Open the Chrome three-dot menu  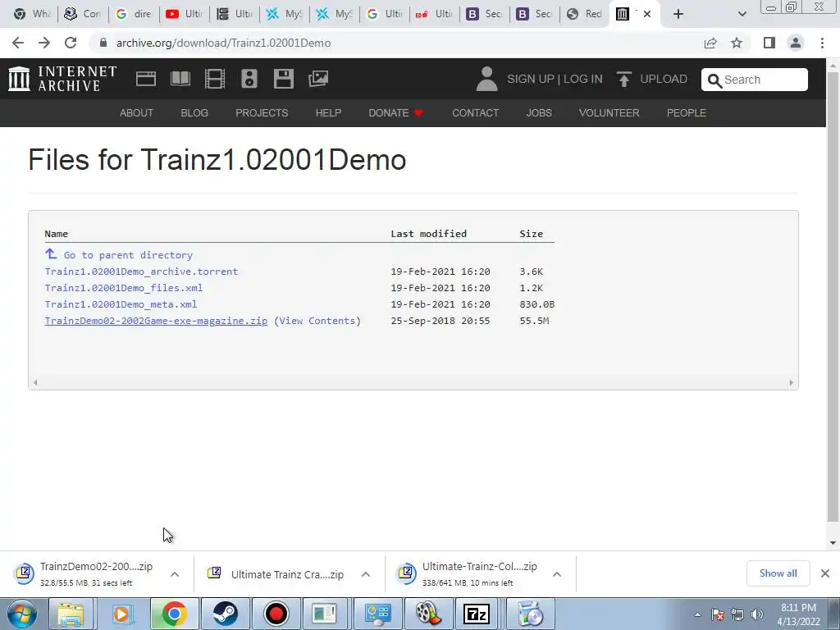pos(822,43)
